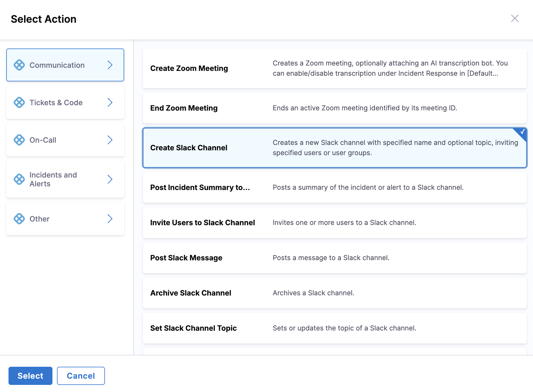Expand the Tickets & Code chevron
Image resolution: width=533 pixels, height=392 pixels.
click(x=110, y=102)
